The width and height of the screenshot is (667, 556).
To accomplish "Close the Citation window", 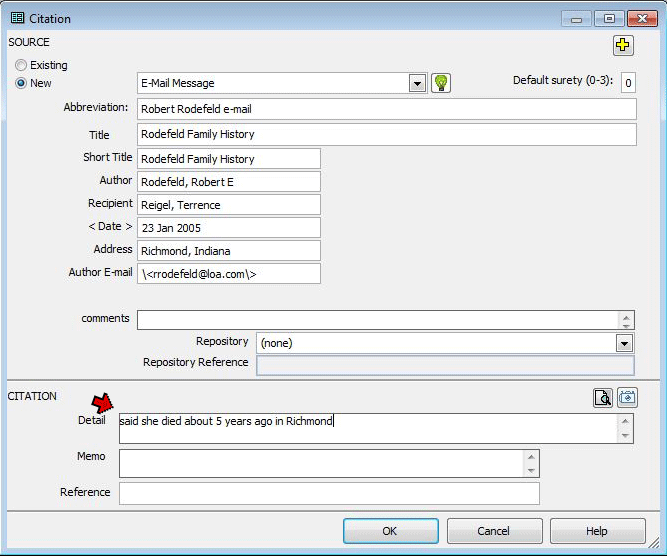I will pyautogui.click(x=642, y=19).
